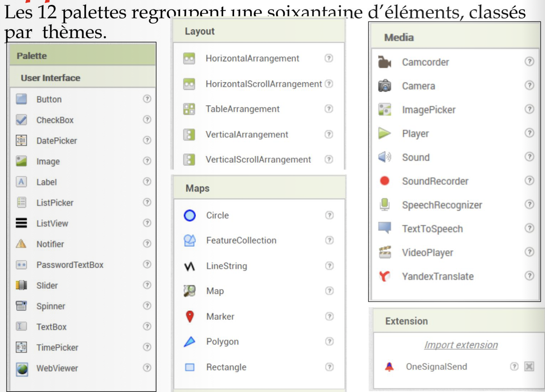Image resolution: width=545 pixels, height=392 pixels.
Task: Click the Extension palette header
Action: [x=406, y=321]
